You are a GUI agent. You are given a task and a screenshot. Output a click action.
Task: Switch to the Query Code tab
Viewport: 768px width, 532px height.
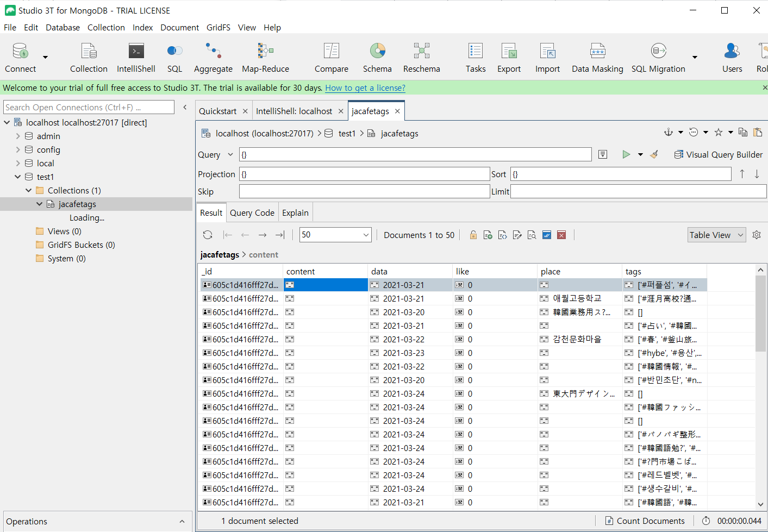[252, 212]
